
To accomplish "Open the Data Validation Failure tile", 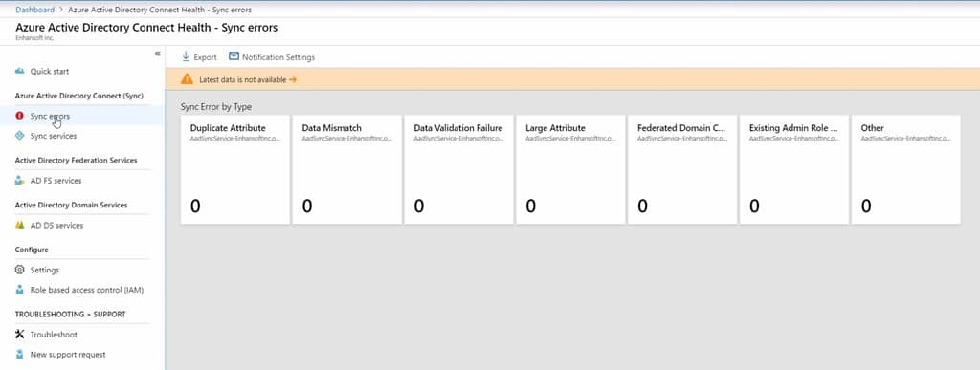I will click(x=458, y=169).
